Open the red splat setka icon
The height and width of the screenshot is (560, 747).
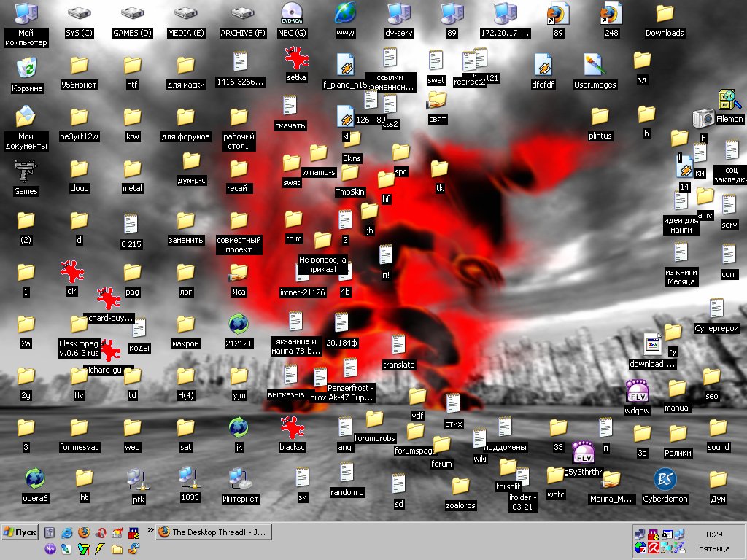pos(296,64)
